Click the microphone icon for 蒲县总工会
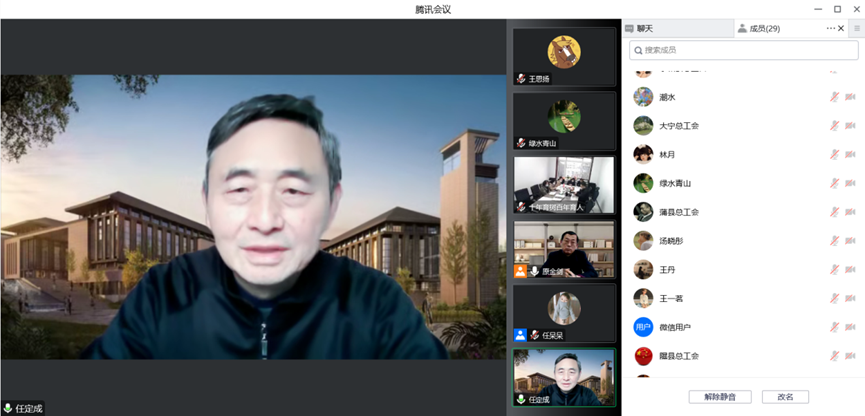The image size is (865, 416). [834, 212]
